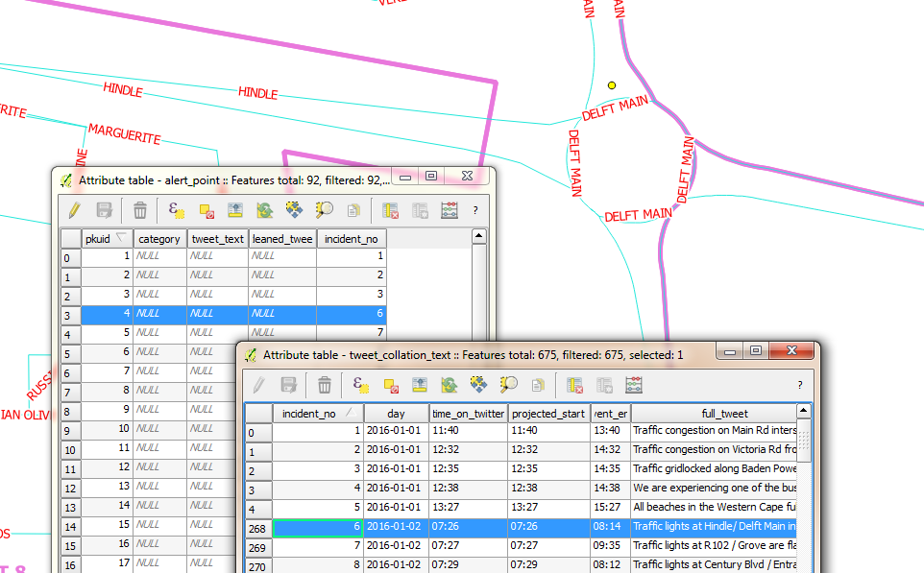Screen dimensions: 924x573
Task: Click tweet_collation_text attribute table title bar
Action: pyautogui.click(x=472, y=355)
